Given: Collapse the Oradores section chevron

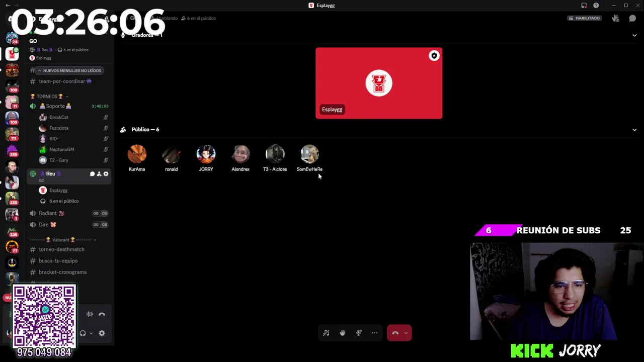Looking at the screenshot, I should 634,35.
